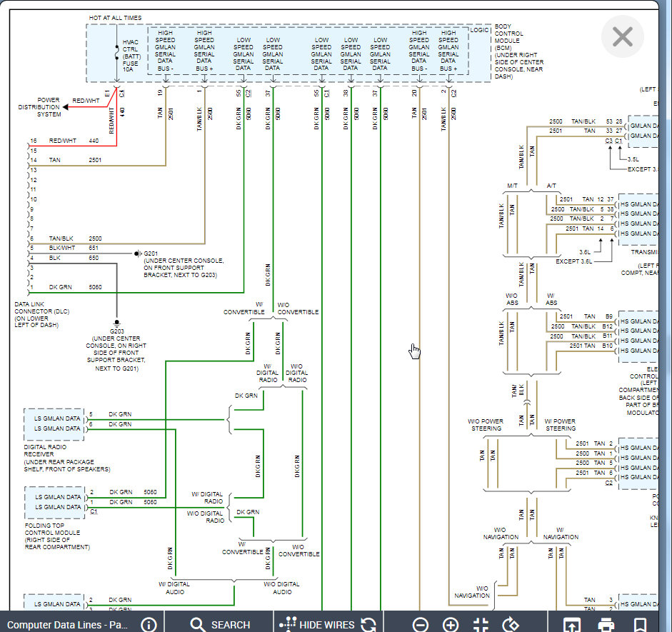Open the diagram info icon
The height and width of the screenshot is (632, 672).
(149, 625)
